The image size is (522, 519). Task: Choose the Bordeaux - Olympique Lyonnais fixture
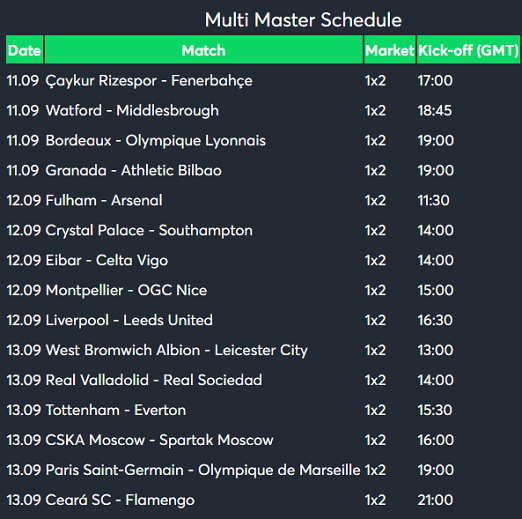[156, 141]
